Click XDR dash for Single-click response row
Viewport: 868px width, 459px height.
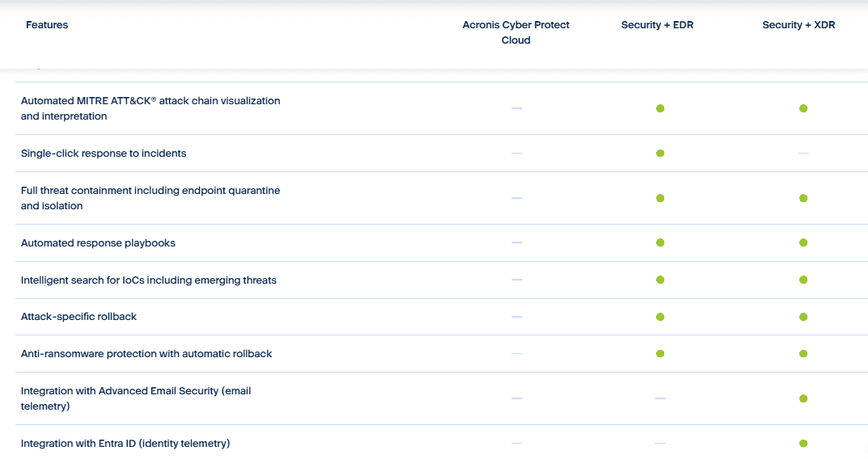coord(803,154)
